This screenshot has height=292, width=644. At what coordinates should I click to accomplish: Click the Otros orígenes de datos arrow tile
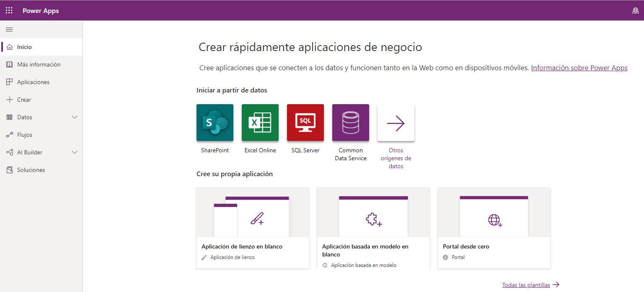click(x=396, y=123)
